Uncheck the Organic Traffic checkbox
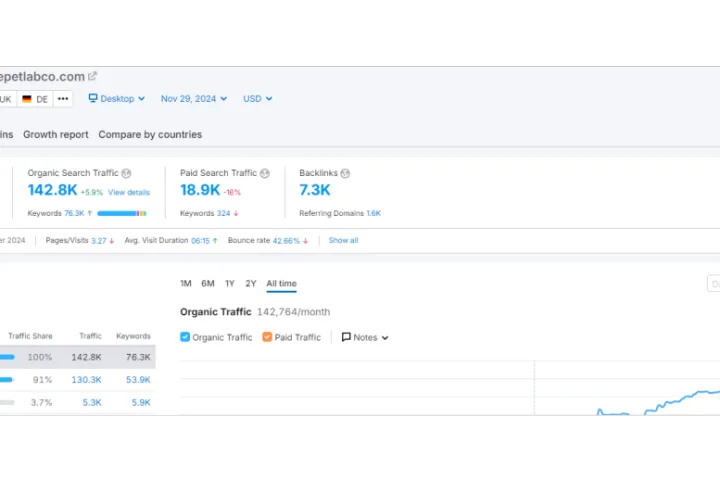 click(185, 337)
